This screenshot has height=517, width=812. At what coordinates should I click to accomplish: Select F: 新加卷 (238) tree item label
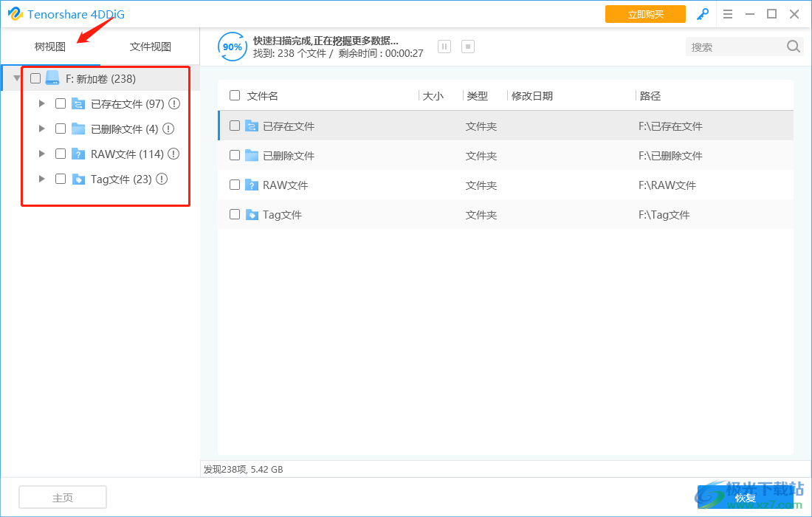[100, 79]
